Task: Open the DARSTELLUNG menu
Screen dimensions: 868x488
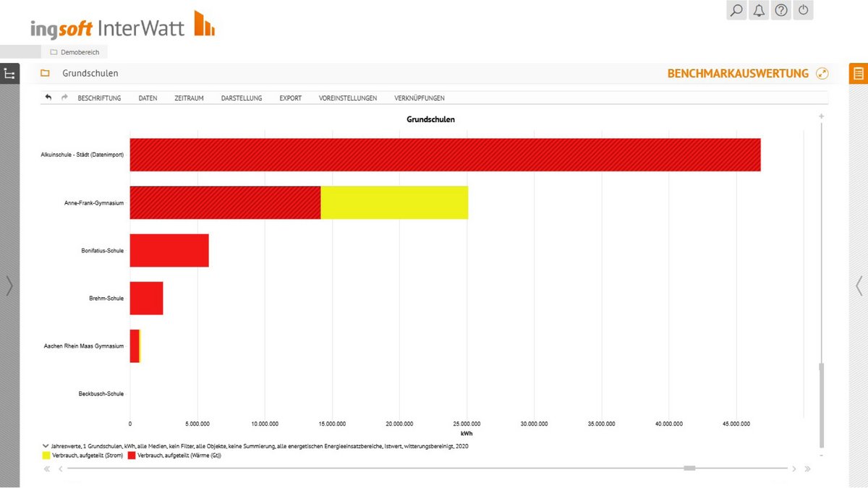Action: click(x=242, y=98)
